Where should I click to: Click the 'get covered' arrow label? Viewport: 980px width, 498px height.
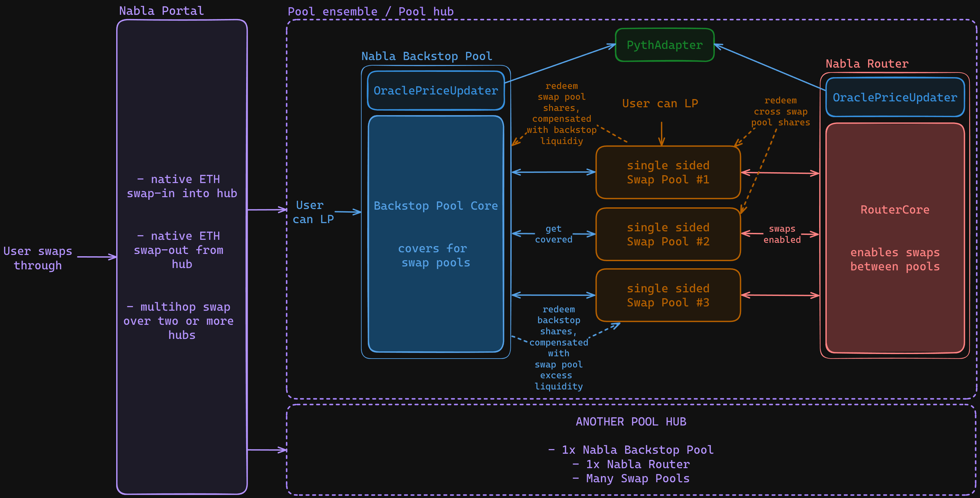pyautogui.click(x=554, y=234)
